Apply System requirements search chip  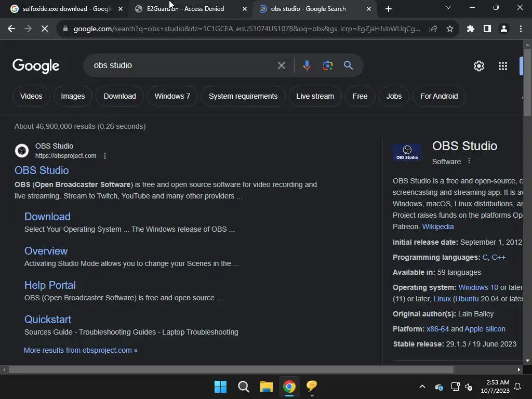pos(243,96)
